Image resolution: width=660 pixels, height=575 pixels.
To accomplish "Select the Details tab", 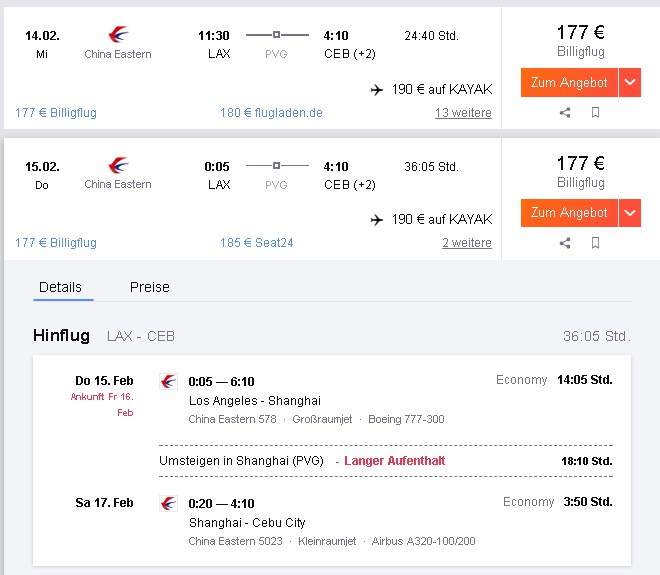I will click(x=61, y=287).
